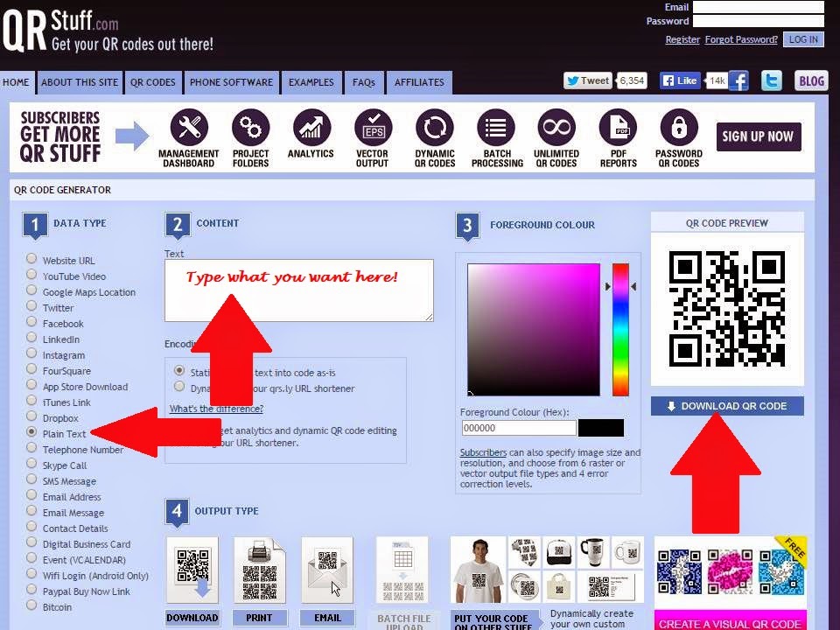Screen dimensions: 840x630
Task: Open the Analytics chart icon
Action: pos(311,128)
